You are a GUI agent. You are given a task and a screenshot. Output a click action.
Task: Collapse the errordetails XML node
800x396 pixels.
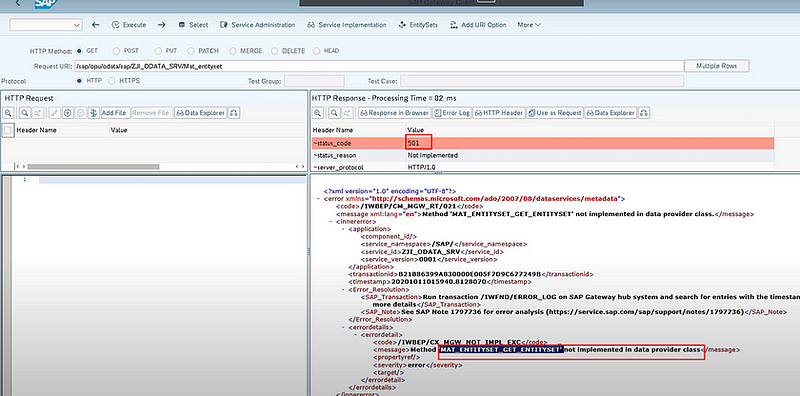343,327
